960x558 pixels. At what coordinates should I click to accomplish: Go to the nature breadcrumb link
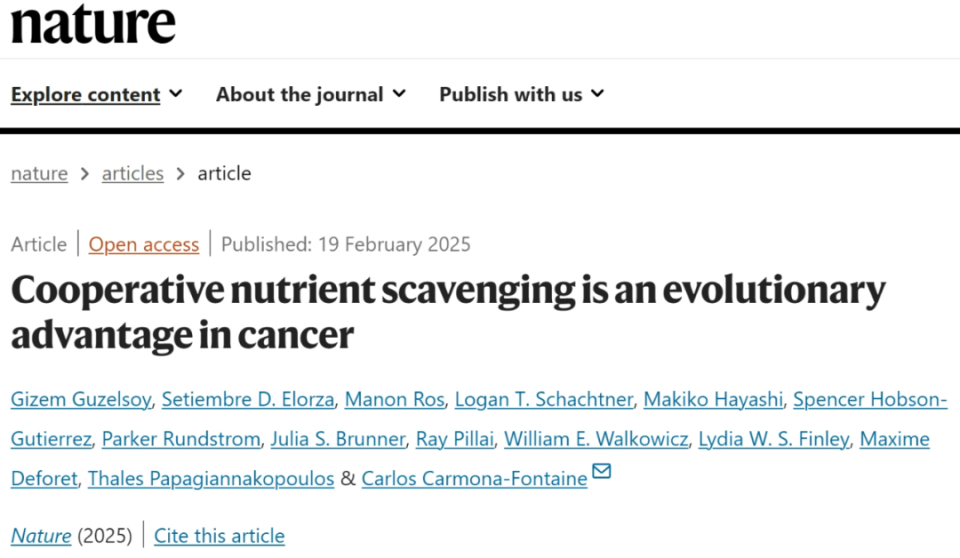click(39, 173)
